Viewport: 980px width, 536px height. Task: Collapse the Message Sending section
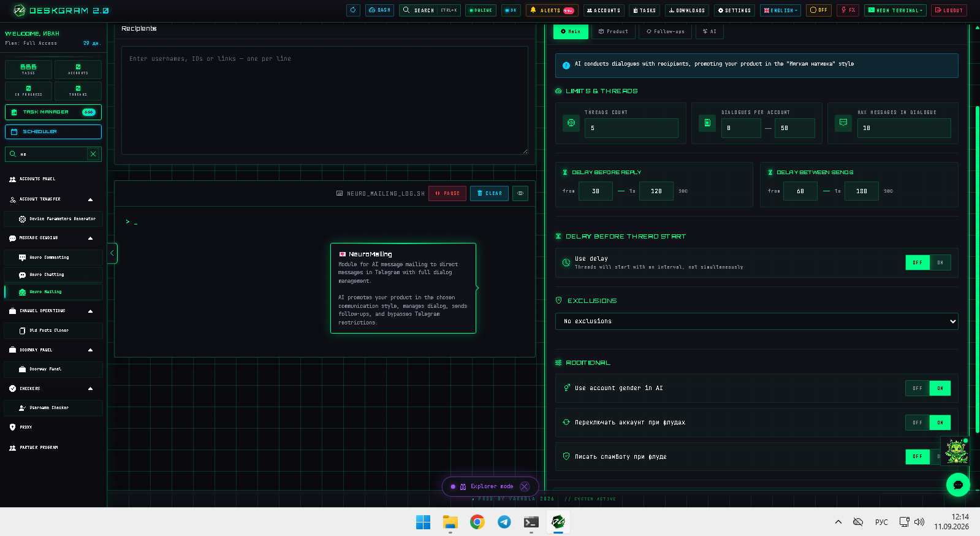pyautogui.click(x=90, y=238)
